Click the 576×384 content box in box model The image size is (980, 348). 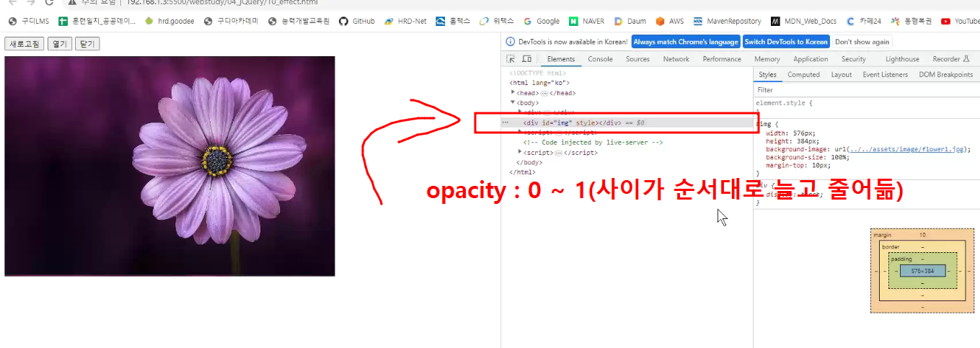(922, 271)
